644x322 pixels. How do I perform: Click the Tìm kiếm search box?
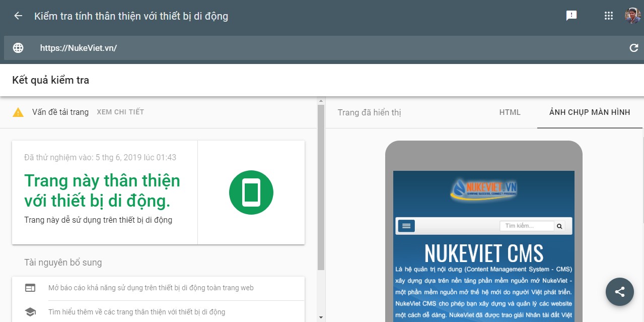pyautogui.click(x=526, y=226)
